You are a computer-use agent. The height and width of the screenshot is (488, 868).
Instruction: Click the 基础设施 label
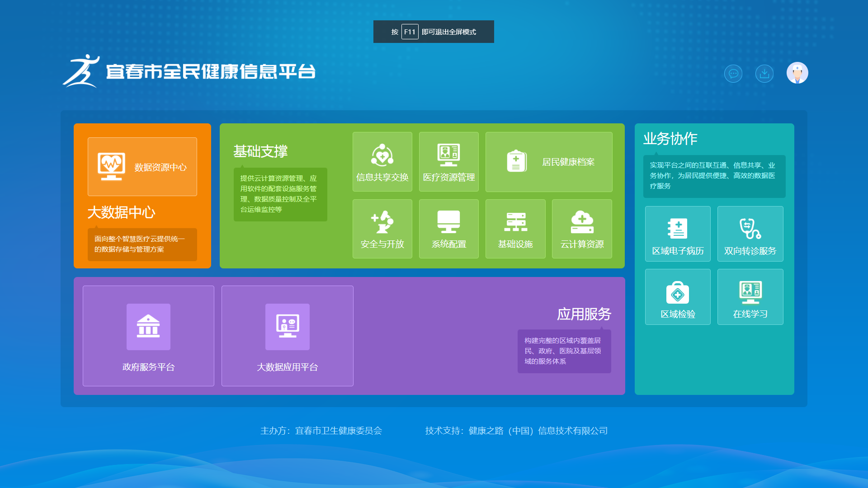(515, 244)
